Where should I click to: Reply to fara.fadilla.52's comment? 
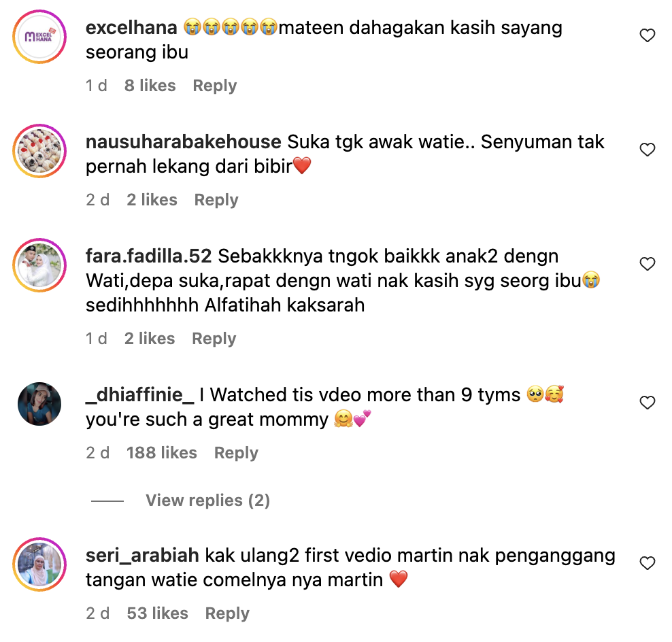coord(214,339)
